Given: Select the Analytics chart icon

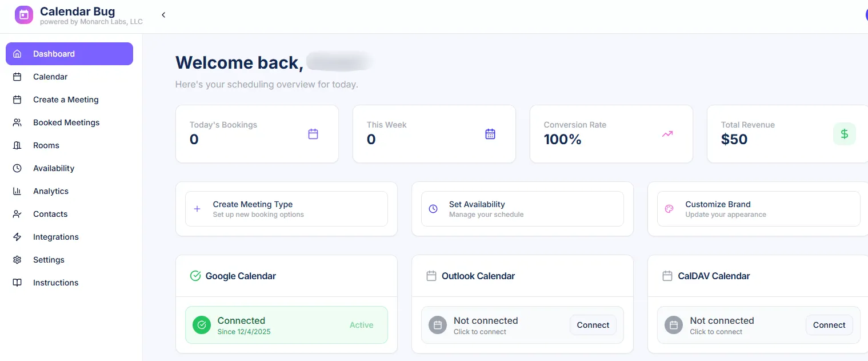Looking at the screenshot, I should tap(17, 191).
